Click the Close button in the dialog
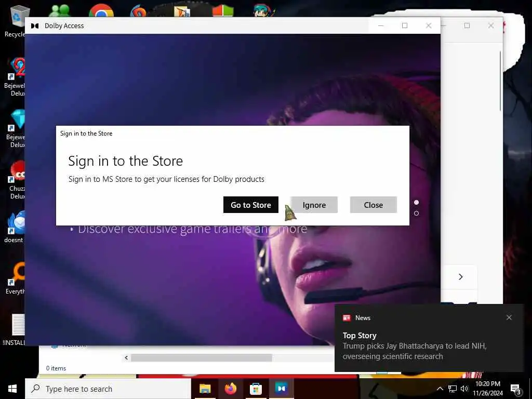 click(373, 205)
